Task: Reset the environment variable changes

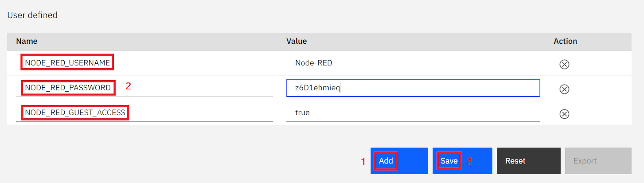Action: pos(528,161)
